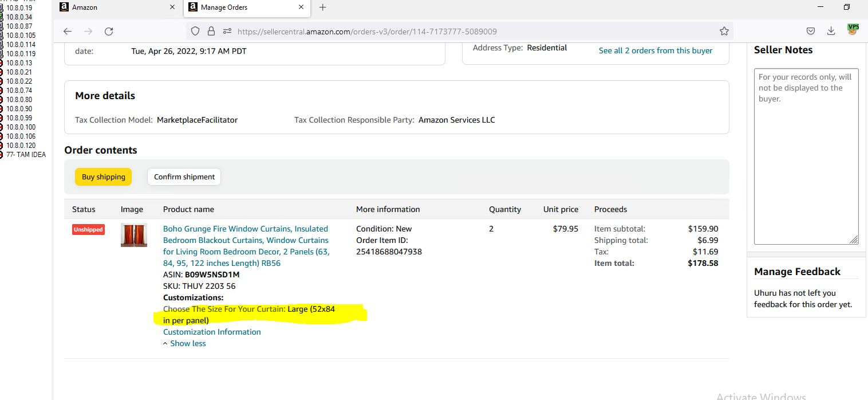Select host 10.8.0.34 in the sidebar list
The height and width of the screenshot is (400, 868).
point(19,17)
